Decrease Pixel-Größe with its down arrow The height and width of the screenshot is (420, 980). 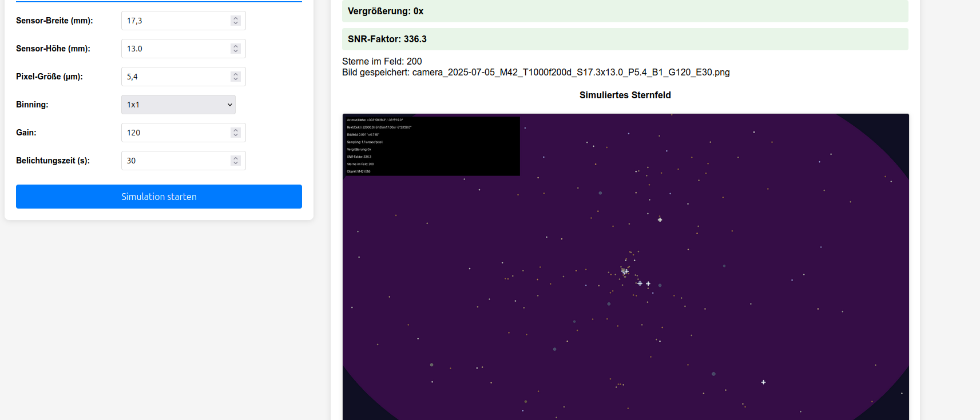point(236,79)
